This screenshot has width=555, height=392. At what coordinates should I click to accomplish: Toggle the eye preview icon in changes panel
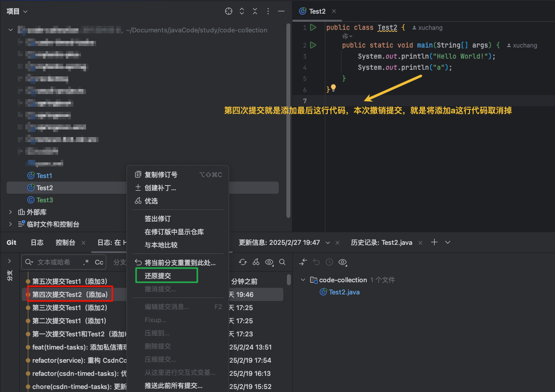pyautogui.click(x=343, y=262)
